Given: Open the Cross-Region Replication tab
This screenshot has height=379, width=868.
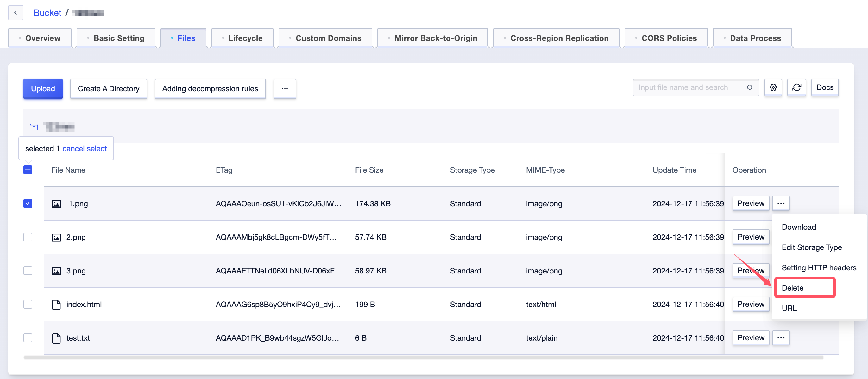Looking at the screenshot, I should (x=556, y=38).
